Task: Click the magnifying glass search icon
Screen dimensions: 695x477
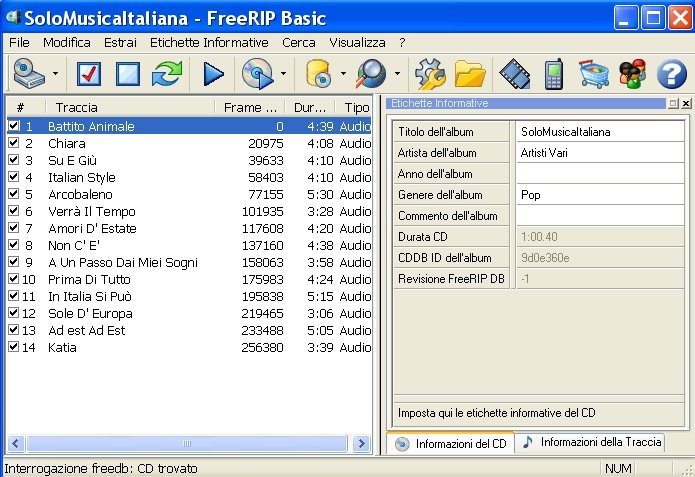Action: 371,74
